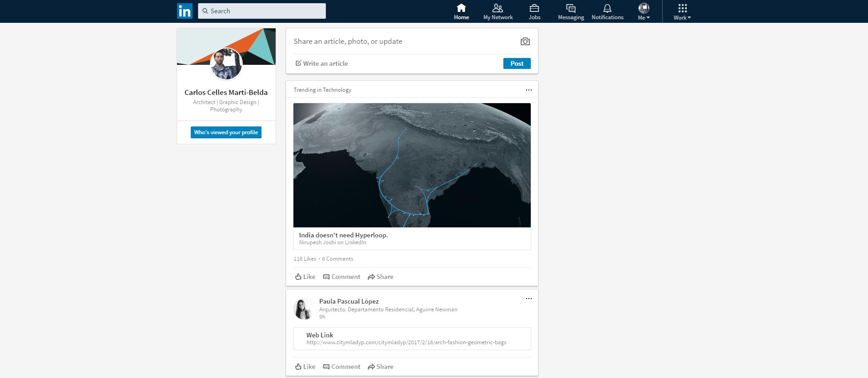This screenshot has height=378, width=868.
Task: Click the Arquitecto. Departamento Residencial headline text
Action: click(x=388, y=310)
